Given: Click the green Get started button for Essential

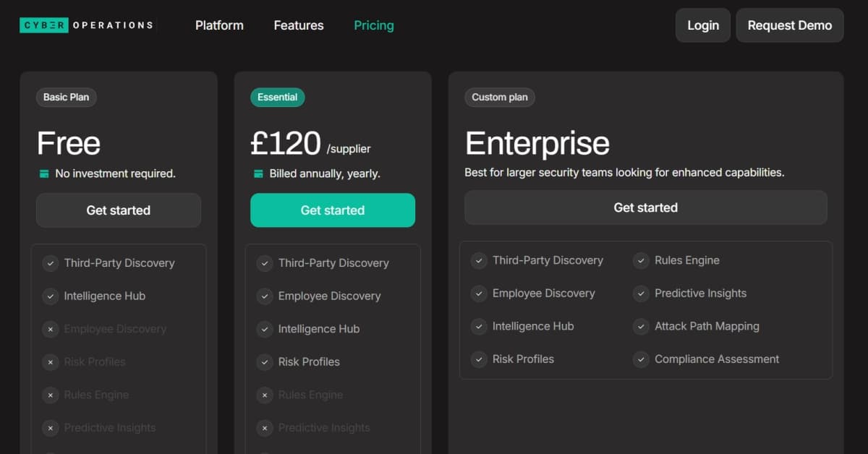Looking at the screenshot, I should (x=333, y=210).
